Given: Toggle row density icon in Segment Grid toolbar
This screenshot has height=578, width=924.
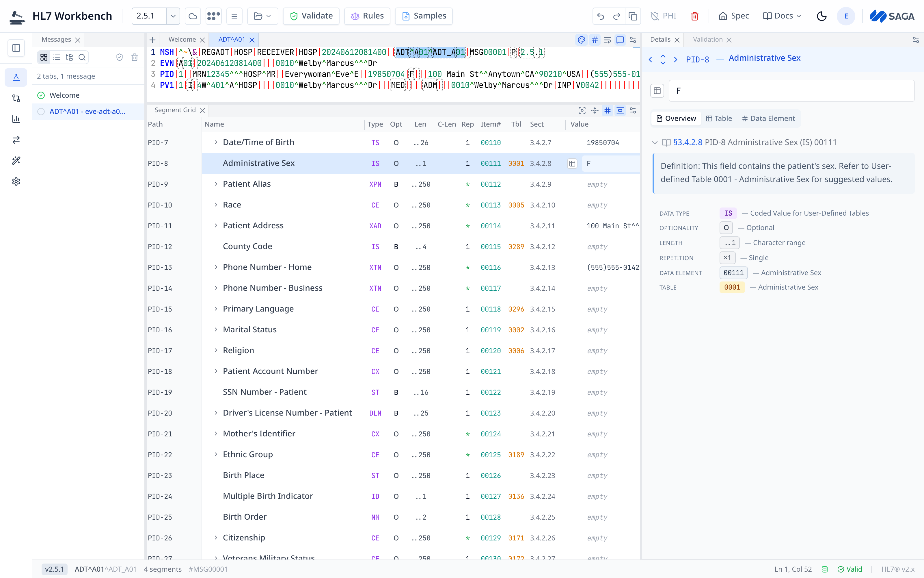Looking at the screenshot, I should click(x=620, y=110).
